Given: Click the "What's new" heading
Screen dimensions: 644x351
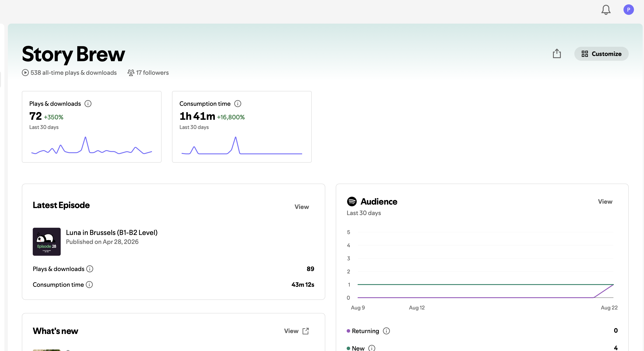Looking at the screenshot, I should point(55,331).
